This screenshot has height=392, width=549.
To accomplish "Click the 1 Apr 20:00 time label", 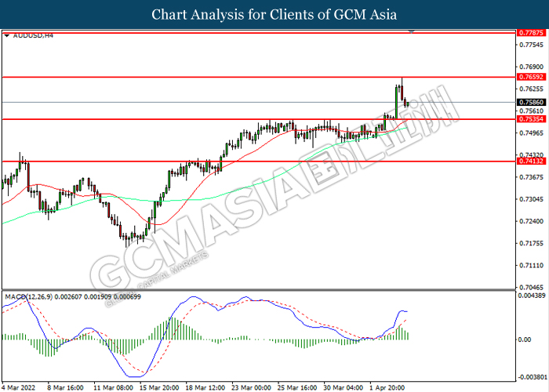I will pos(387,387).
